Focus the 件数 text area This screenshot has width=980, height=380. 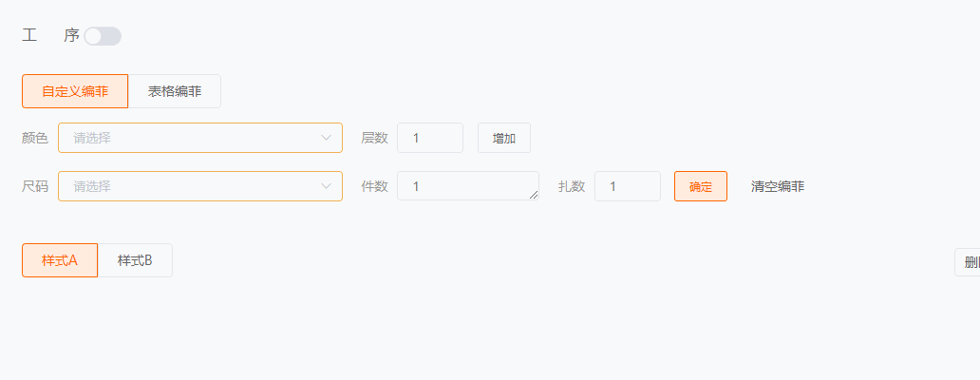click(x=465, y=186)
